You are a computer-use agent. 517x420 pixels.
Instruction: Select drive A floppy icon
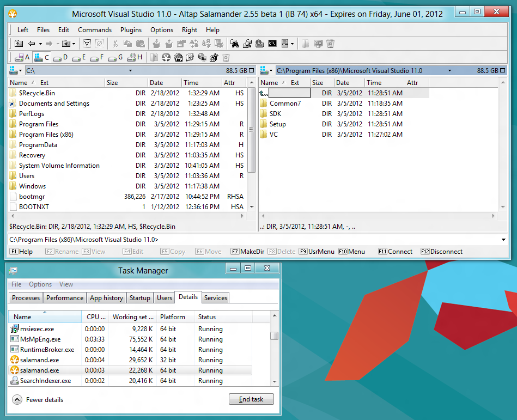pyautogui.click(x=19, y=57)
